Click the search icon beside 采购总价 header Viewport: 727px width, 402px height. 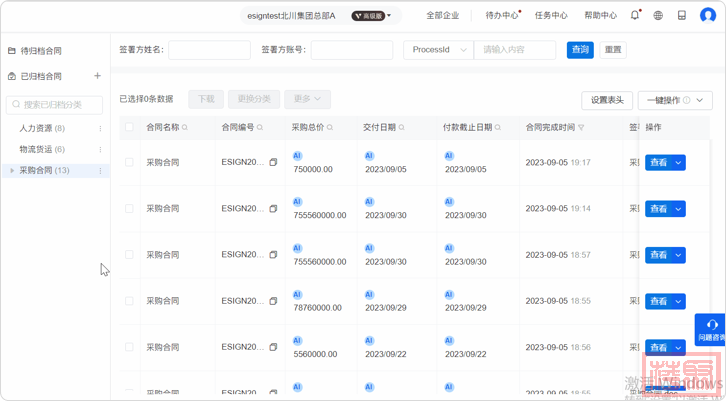click(x=329, y=128)
